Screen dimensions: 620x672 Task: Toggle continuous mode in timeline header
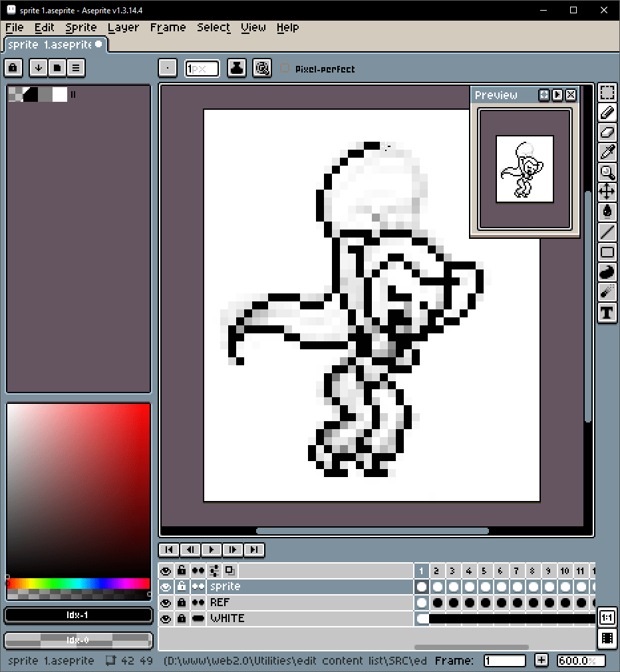pyautogui.click(x=198, y=570)
